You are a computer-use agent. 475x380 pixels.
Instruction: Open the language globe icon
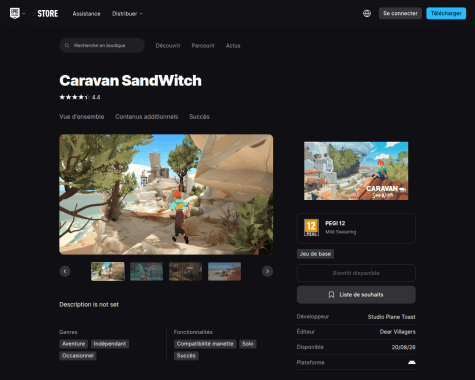coord(367,13)
